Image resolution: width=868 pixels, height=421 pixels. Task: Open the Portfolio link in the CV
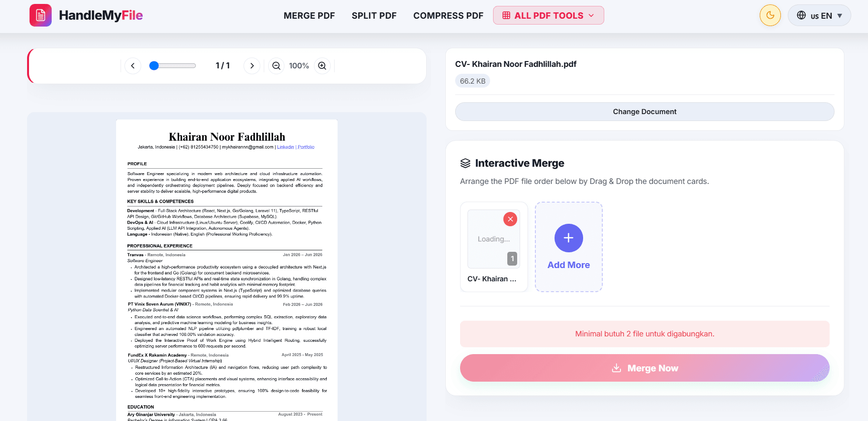coord(306,147)
